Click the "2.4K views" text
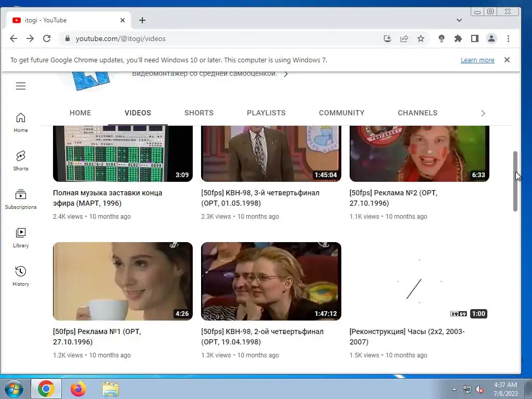This screenshot has width=532, height=399. tap(68, 217)
